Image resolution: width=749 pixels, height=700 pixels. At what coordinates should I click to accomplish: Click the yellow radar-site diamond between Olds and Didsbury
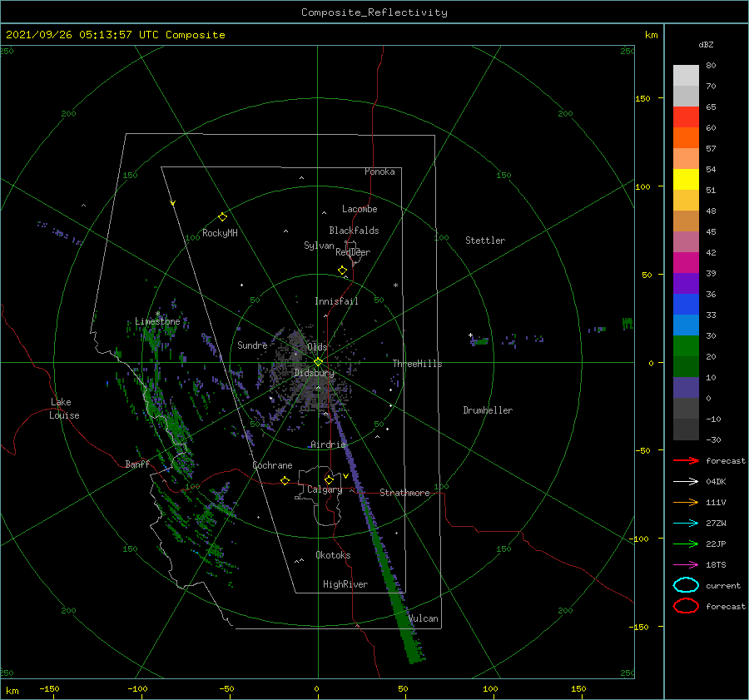pyautogui.click(x=318, y=362)
